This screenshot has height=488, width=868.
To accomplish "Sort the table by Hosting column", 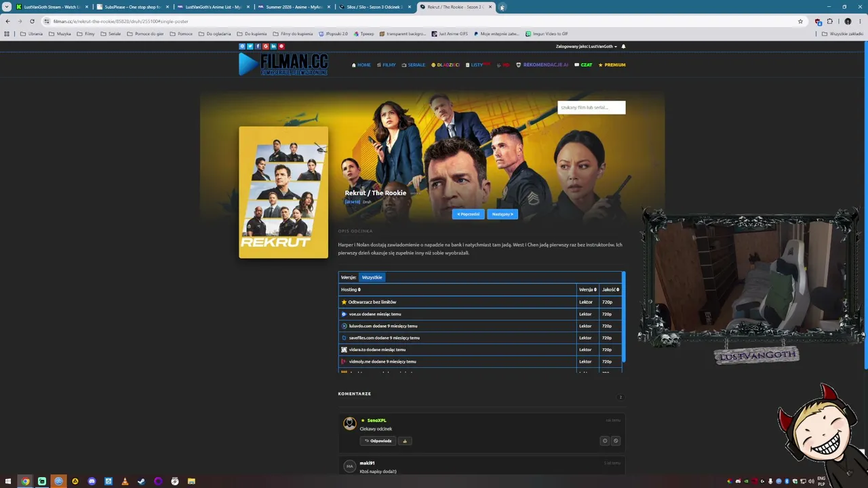I will [x=351, y=289].
